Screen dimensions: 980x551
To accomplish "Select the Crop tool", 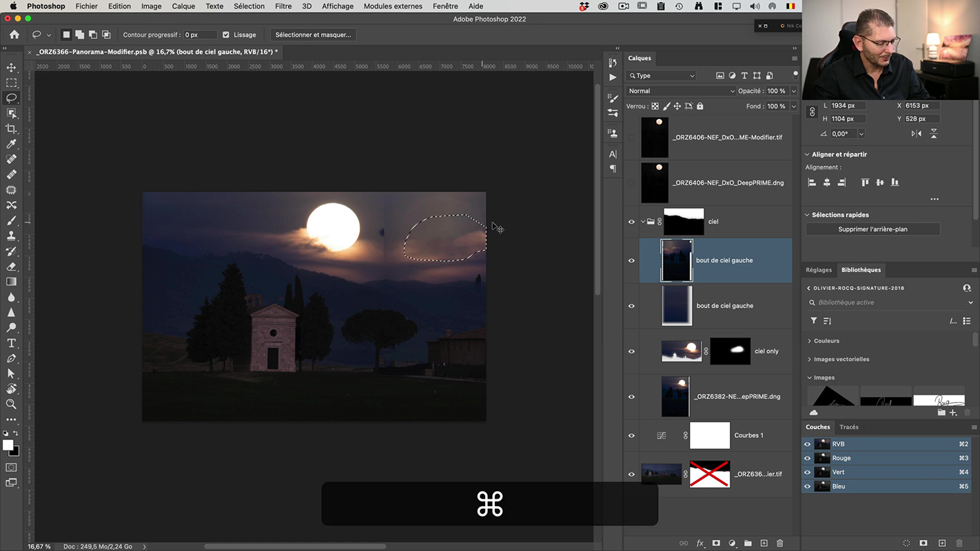I will pyautogui.click(x=11, y=129).
